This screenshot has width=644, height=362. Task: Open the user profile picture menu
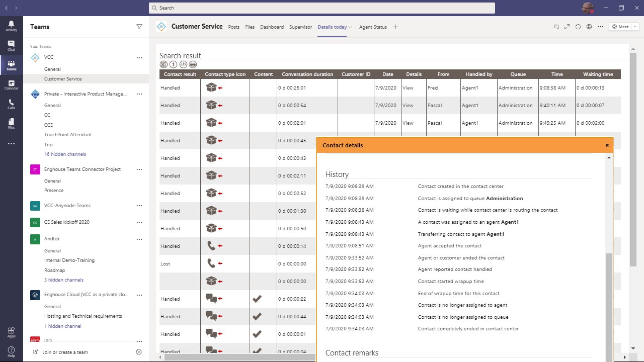[588, 8]
